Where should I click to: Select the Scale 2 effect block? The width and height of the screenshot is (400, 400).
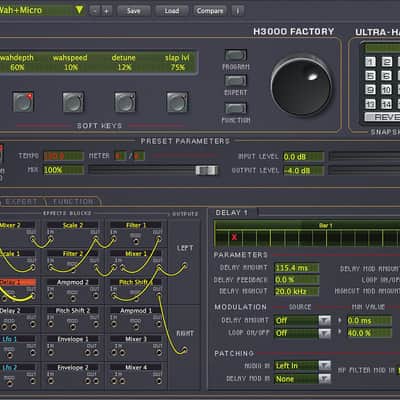coord(73,225)
